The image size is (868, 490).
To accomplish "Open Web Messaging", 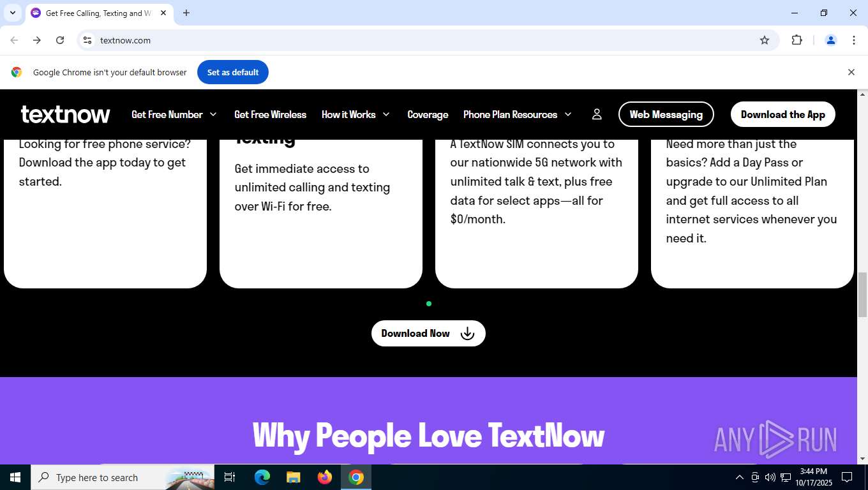I will [x=666, y=114].
